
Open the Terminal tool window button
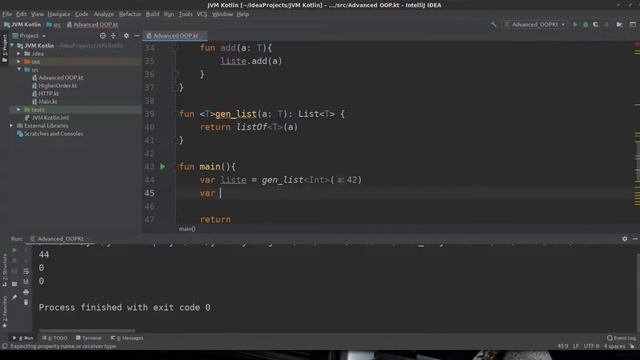pyautogui.click(x=89, y=338)
